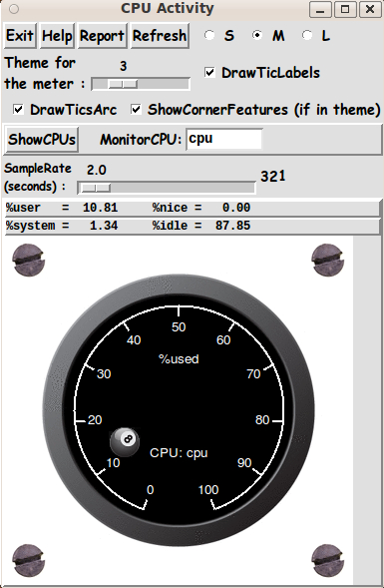Screen dimensions: 384x588
Task: Select the L size radio button
Action: 307,35
